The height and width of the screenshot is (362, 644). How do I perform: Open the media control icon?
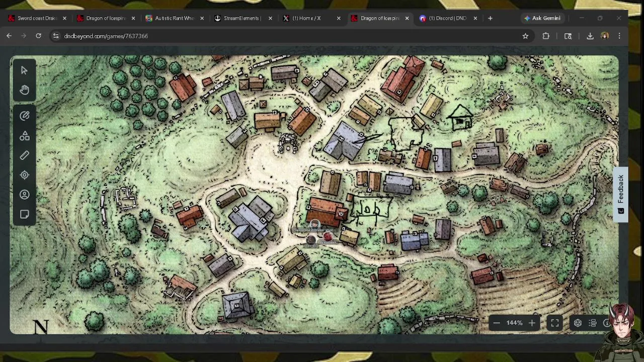[568, 36]
